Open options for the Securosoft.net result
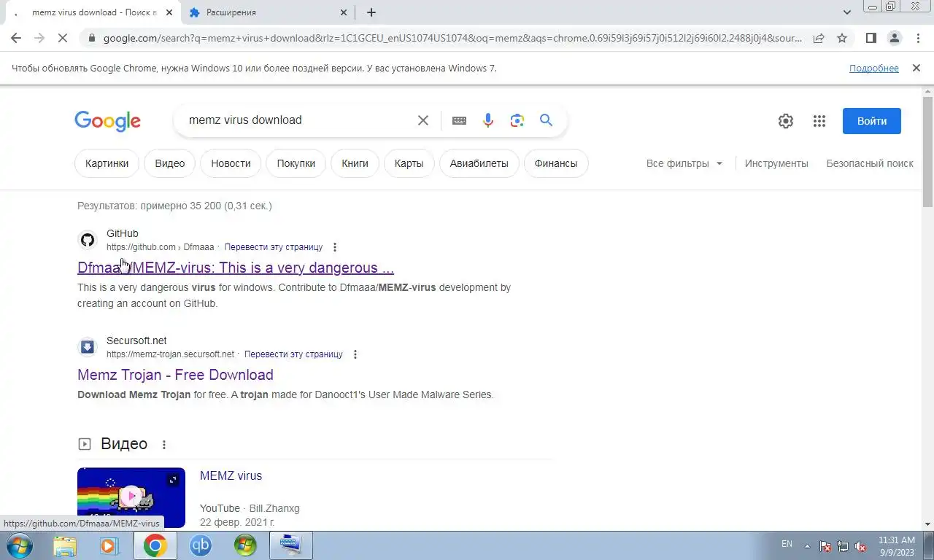The height and width of the screenshot is (560, 934). (355, 354)
